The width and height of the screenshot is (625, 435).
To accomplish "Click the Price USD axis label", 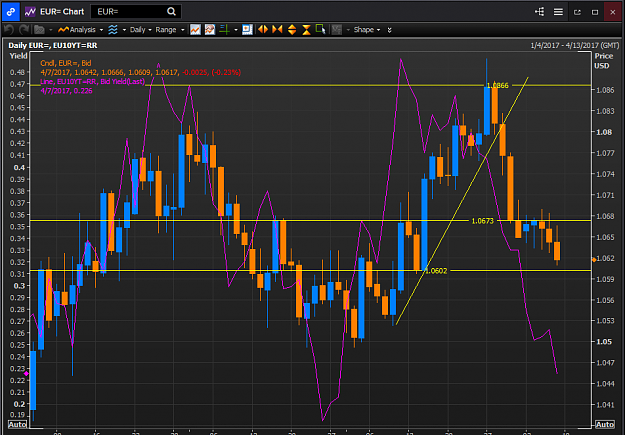I will pyautogui.click(x=603, y=61).
